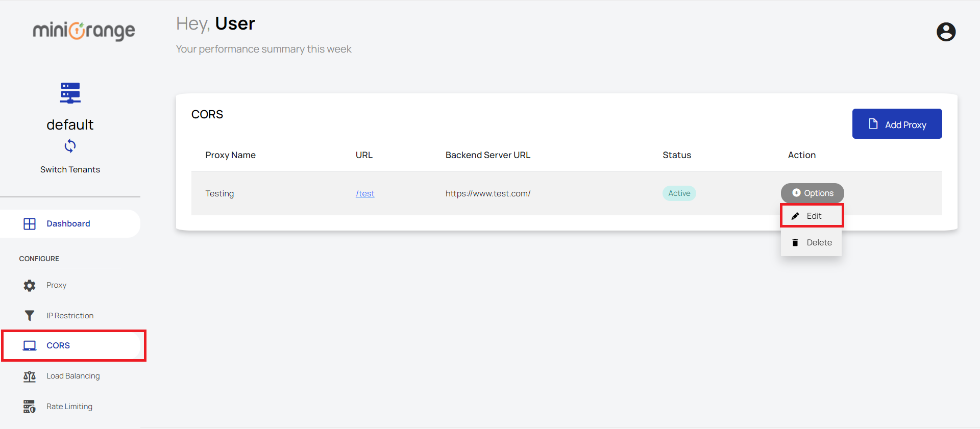
Task: Open the Dashboard sidebar item
Action: click(x=68, y=224)
